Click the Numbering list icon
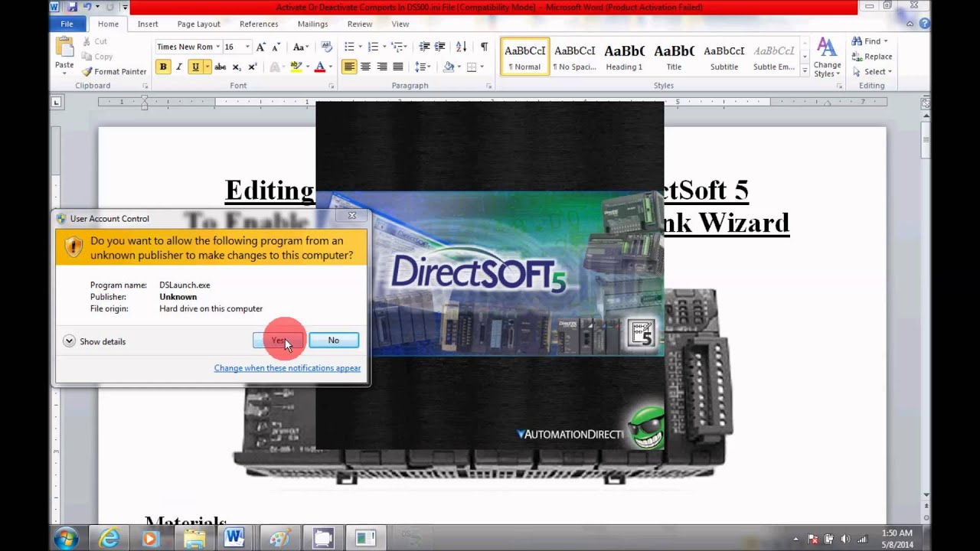Image resolution: width=980 pixels, height=551 pixels. pos(374,47)
